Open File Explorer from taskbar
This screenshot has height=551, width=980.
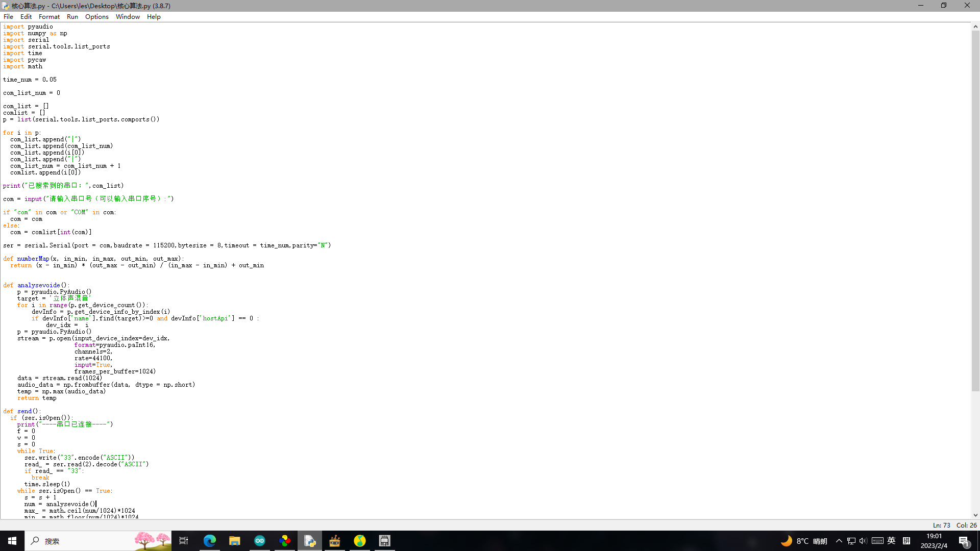point(234,541)
